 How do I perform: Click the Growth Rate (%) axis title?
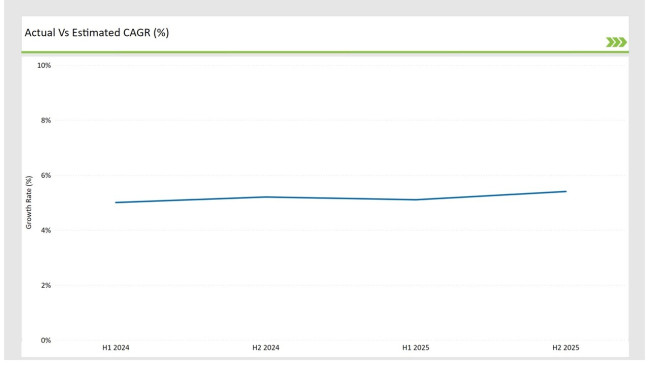(29, 202)
